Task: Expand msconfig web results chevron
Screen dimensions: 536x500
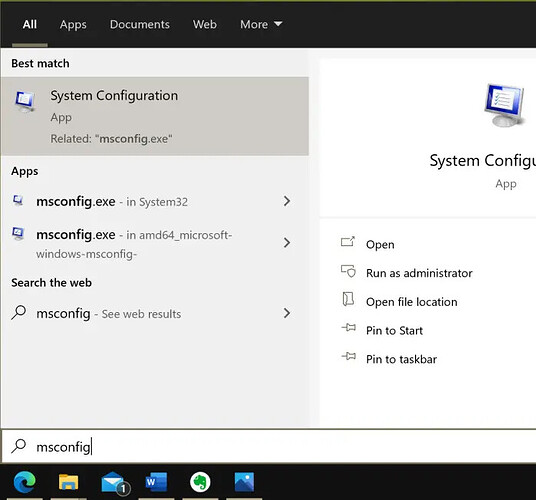Action: tap(287, 313)
